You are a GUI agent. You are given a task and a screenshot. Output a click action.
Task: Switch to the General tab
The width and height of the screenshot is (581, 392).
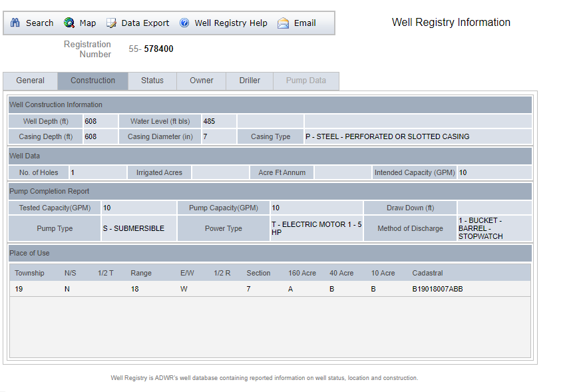pos(31,81)
